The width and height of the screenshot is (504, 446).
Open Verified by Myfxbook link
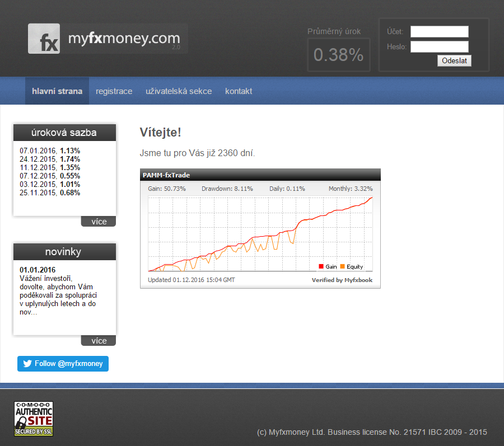pyautogui.click(x=342, y=280)
